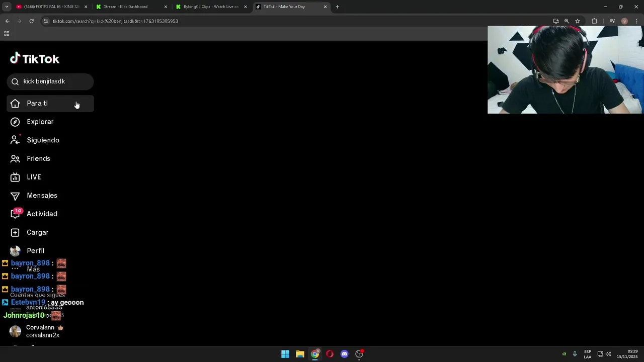This screenshot has width=644, height=362.
Task: Click the Cargar upload plus icon
Action: coord(15,232)
